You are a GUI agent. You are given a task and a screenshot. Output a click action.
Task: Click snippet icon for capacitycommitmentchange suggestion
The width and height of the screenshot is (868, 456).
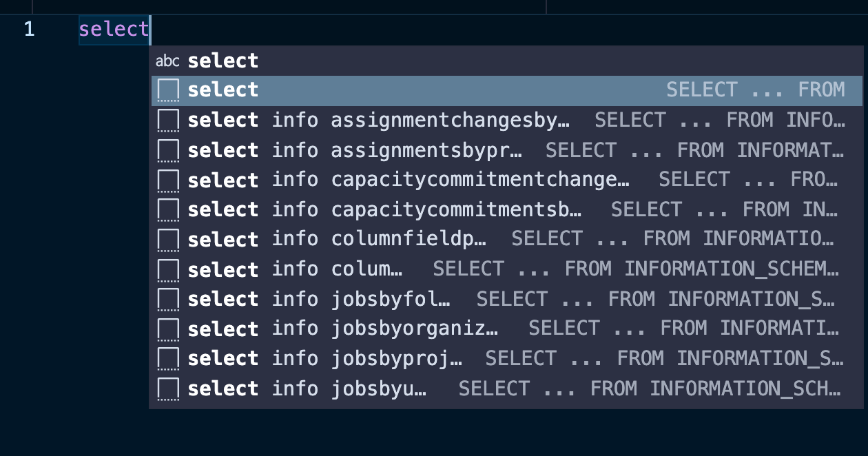(168, 180)
